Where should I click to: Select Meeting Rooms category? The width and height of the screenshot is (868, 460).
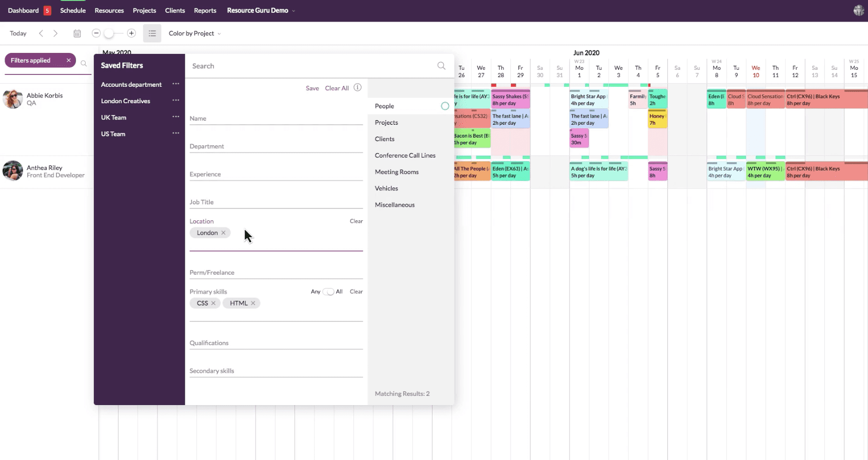coord(397,172)
